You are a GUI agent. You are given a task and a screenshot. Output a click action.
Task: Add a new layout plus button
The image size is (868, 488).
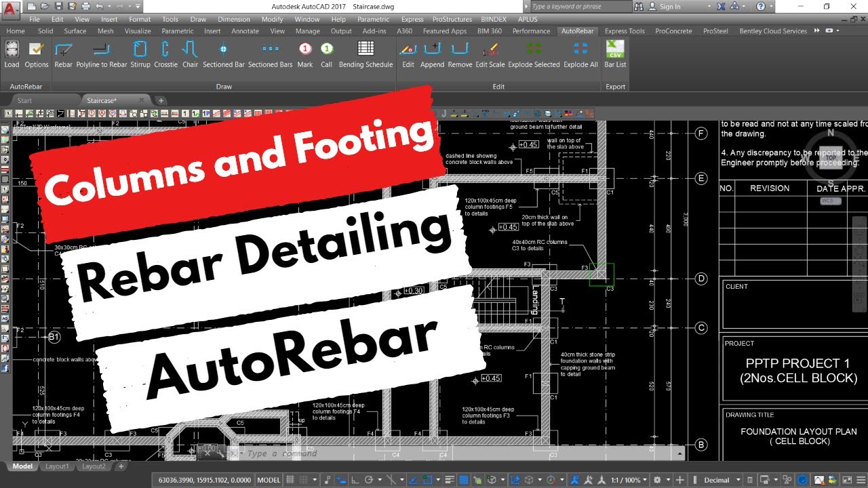point(121,466)
